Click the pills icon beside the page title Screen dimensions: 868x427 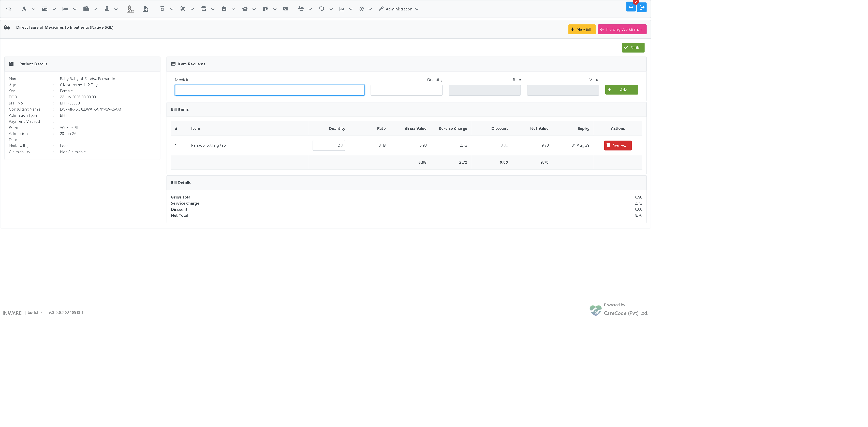tap(7, 28)
